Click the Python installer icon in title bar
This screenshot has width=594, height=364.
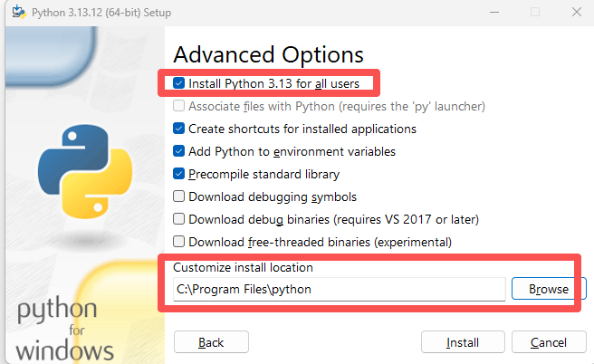19,12
